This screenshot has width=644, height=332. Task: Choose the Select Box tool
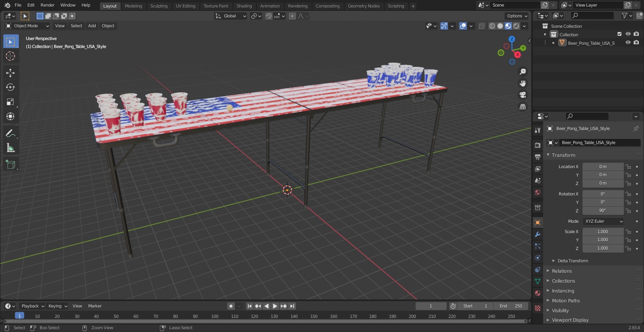point(10,41)
